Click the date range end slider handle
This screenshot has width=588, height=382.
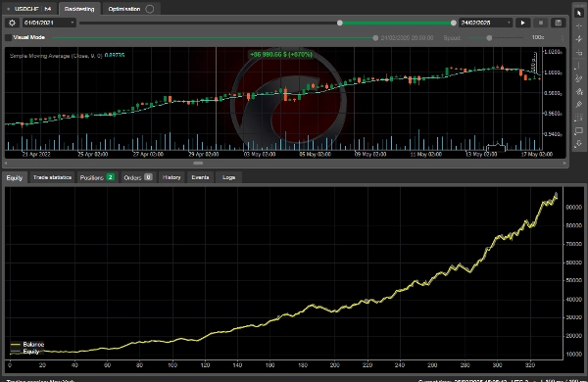click(453, 23)
